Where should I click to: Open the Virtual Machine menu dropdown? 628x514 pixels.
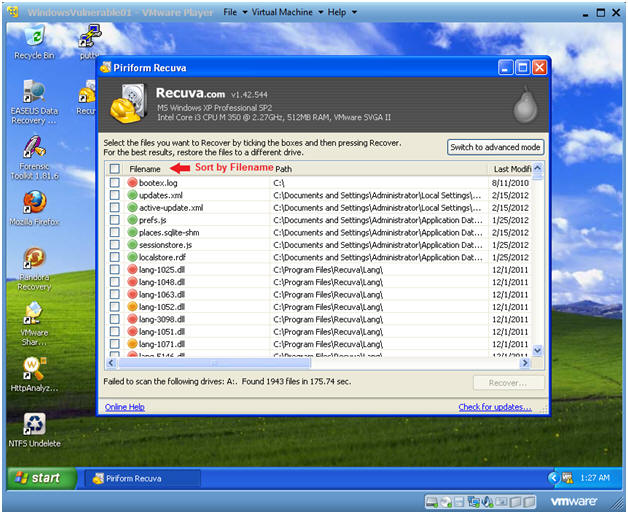(287, 12)
